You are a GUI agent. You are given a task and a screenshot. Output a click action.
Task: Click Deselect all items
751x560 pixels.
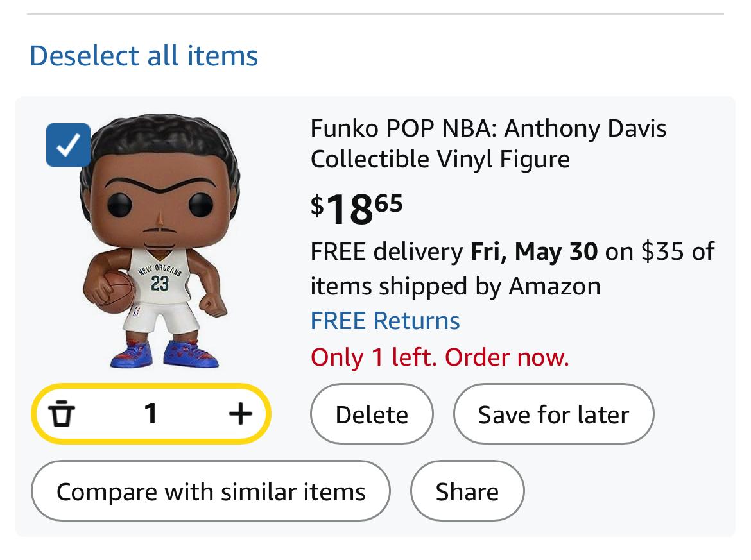coord(144,56)
